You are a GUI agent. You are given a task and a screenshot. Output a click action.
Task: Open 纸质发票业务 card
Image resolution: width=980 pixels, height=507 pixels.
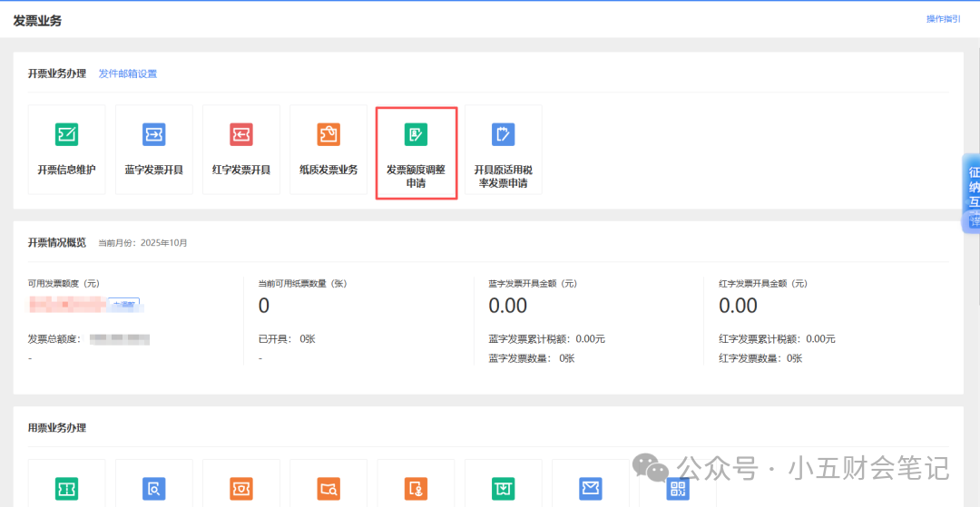click(x=328, y=150)
